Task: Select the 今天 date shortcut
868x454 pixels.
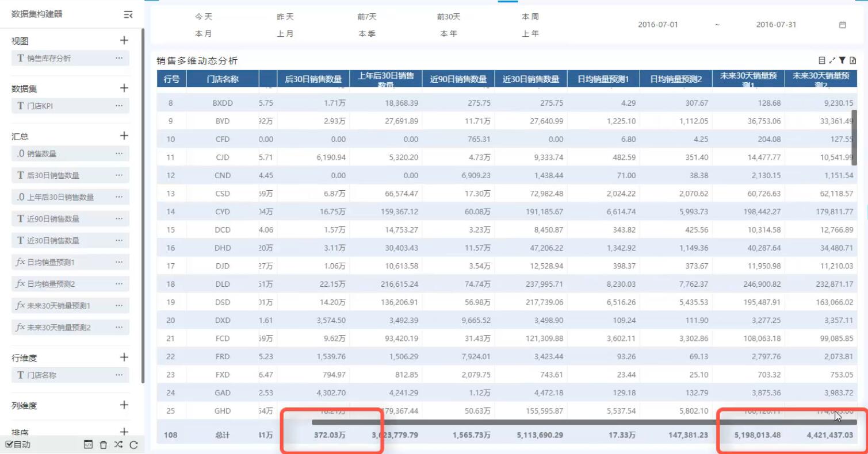Action: pos(203,17)
